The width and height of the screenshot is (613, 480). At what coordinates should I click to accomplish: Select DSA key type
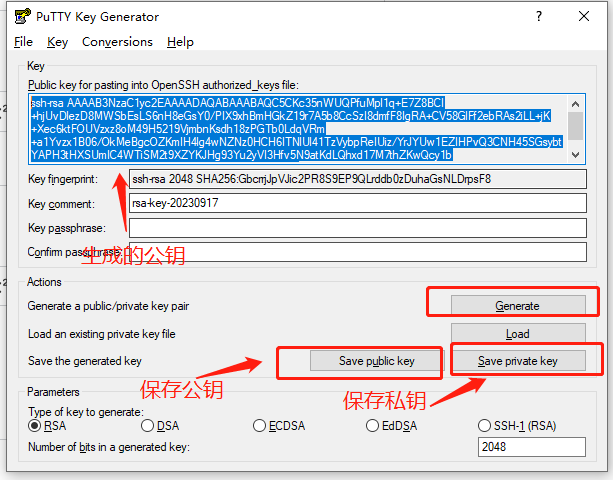click(147, 426)
